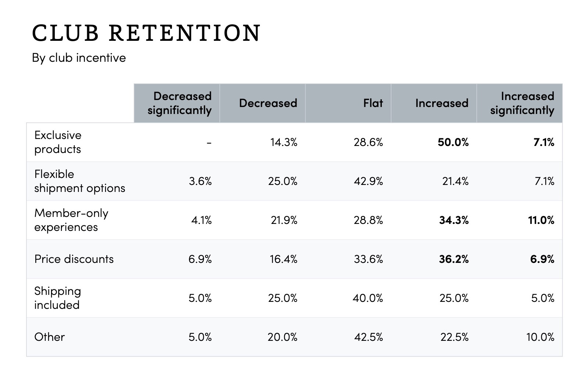Click the 'Flexible shipment options' row label
The image size is (588, 382).
pyautogui.click(x=79, y=181)
